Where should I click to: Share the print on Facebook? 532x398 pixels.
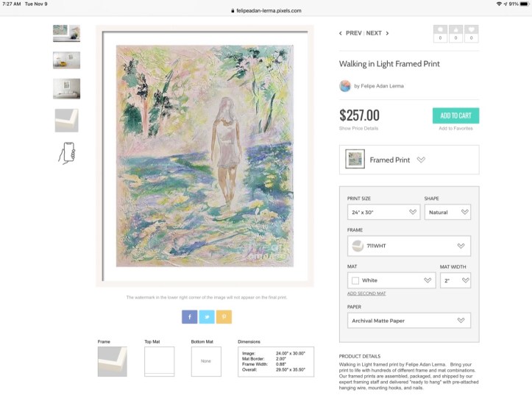click(190, 316)
